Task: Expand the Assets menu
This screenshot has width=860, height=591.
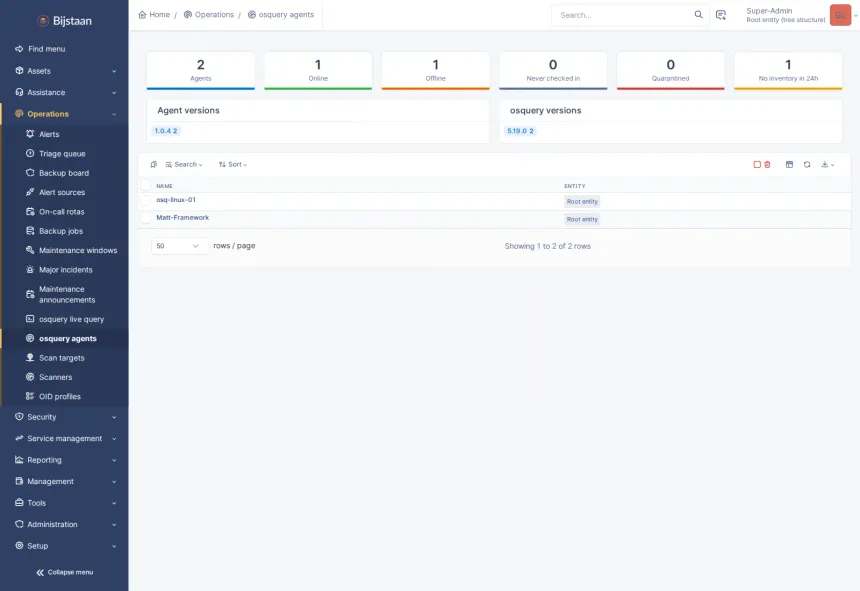Action: click(x=64, y=71)
